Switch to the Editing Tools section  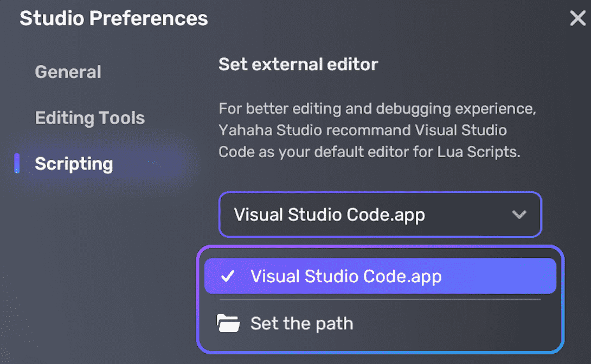click(89, 118)
